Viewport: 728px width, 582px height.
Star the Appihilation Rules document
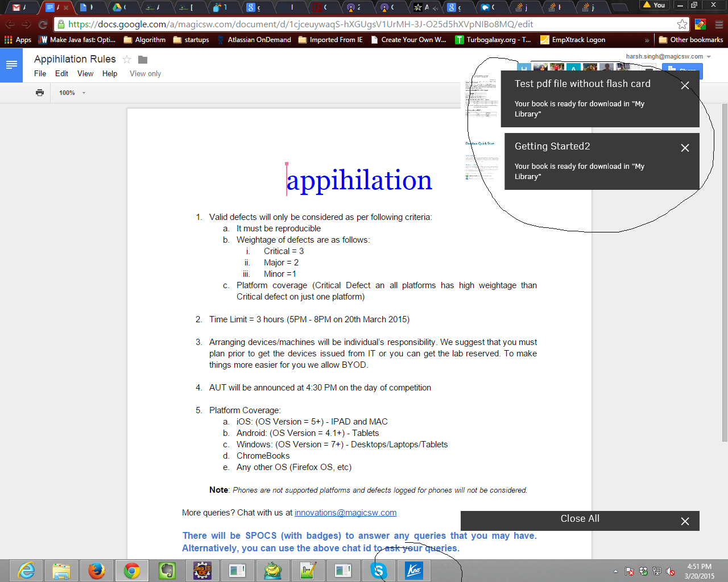127,60
